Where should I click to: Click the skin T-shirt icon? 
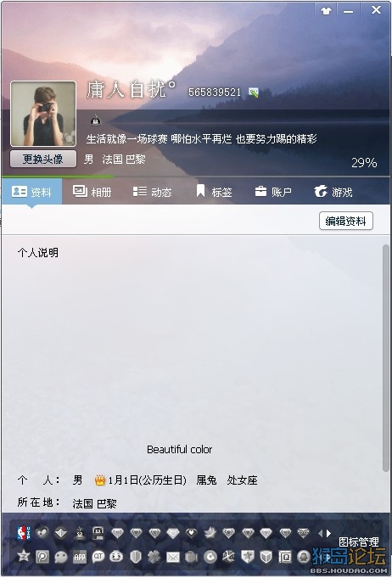[326, 11]
